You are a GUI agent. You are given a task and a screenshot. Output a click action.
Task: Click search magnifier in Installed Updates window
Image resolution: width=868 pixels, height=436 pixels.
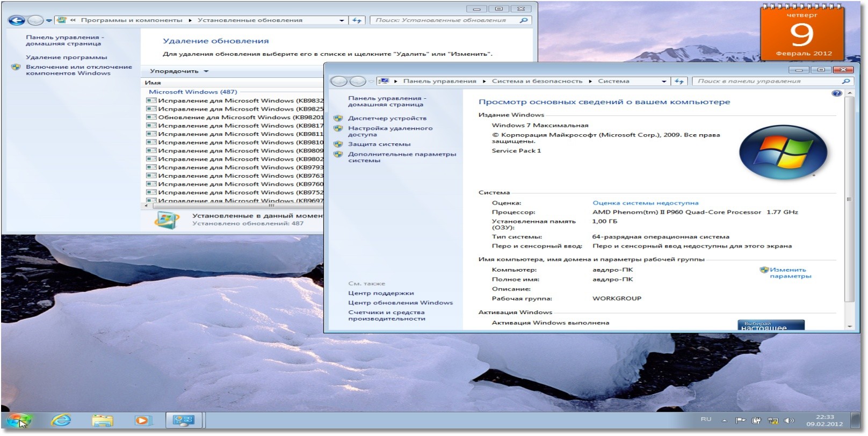coord(524,20)
